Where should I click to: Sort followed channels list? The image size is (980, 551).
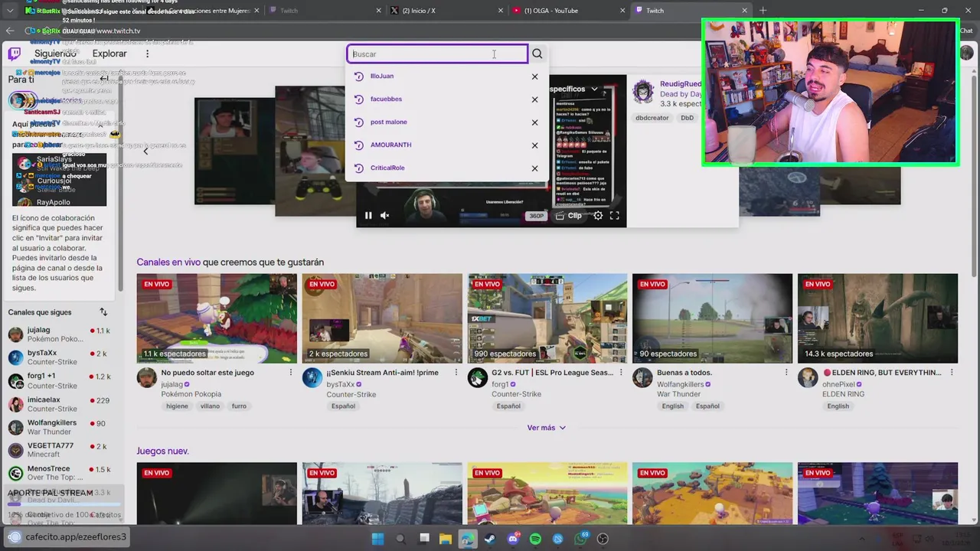(103, 312)
